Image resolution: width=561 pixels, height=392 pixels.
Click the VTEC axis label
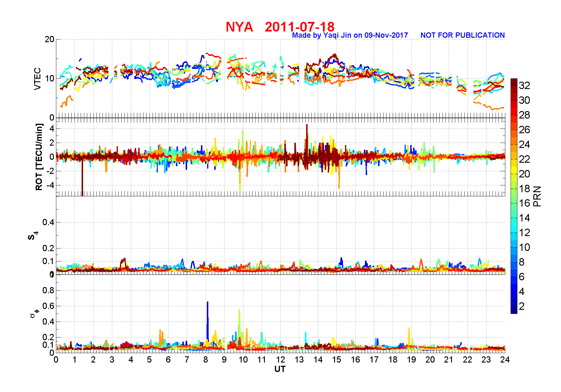coord(37,79)
